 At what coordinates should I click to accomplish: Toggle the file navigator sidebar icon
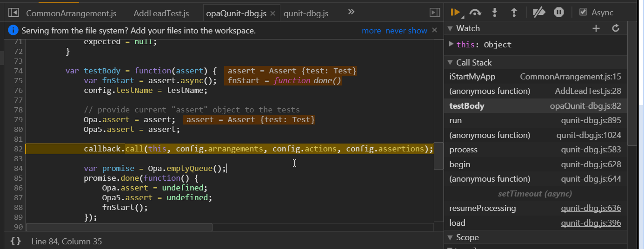pyautogui.click(x=13, y=13)
